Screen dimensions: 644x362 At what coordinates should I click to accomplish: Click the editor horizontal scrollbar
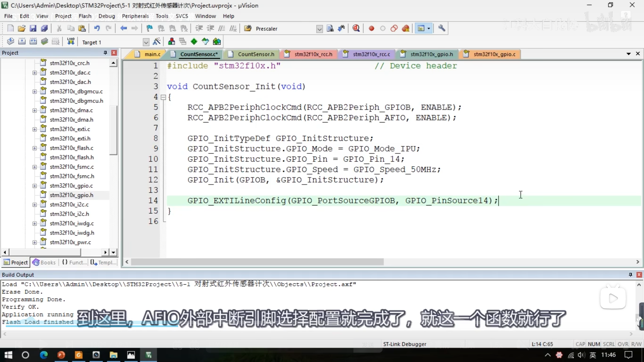coord(257,262)
